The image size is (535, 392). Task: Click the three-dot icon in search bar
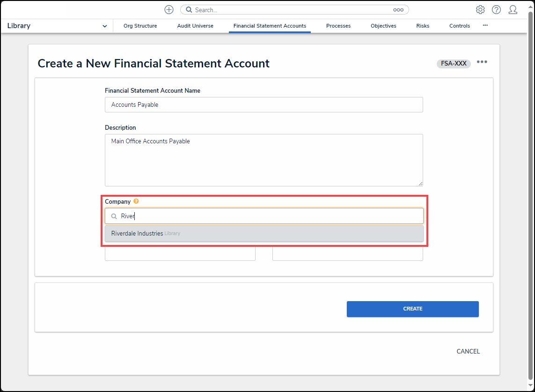[398, 10]
